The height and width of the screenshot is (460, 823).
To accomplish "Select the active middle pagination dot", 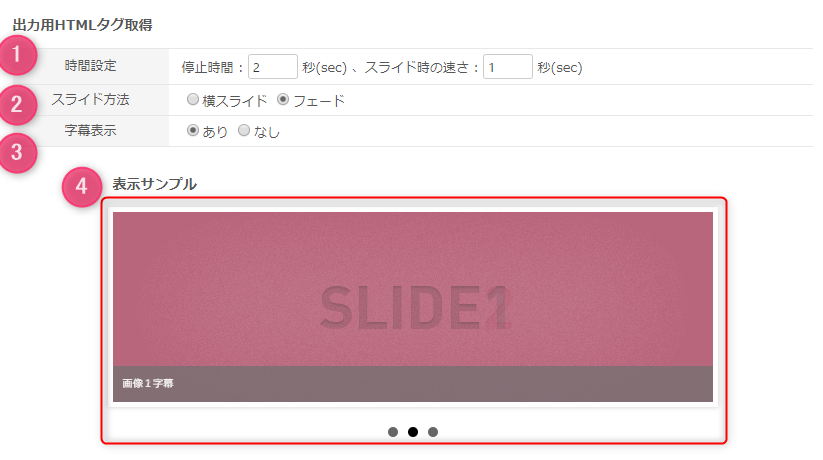I will coord(413,432).
